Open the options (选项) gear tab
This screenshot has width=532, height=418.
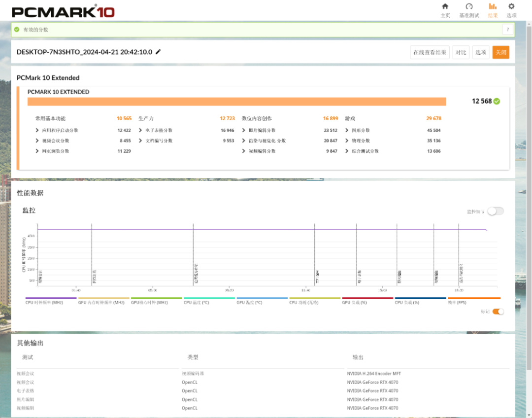[x=511, y=10]
